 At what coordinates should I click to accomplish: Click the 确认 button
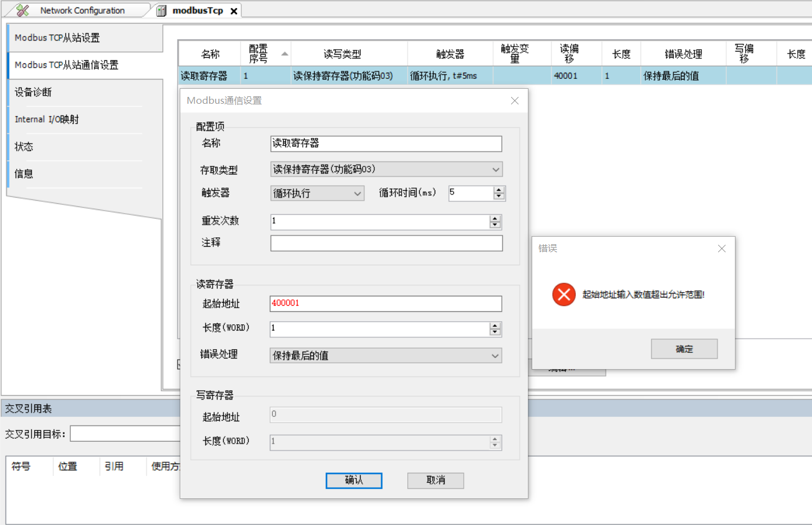click(x=354, y=480)
